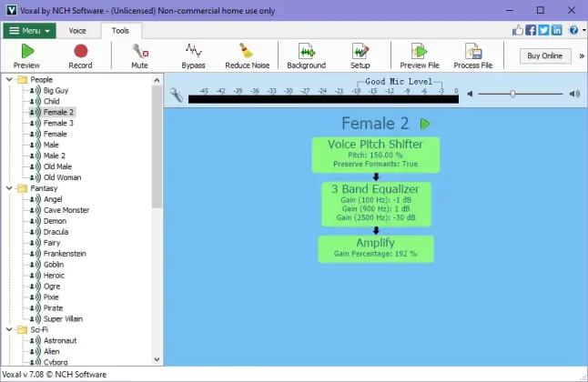Select the Heroic voice

54,276
